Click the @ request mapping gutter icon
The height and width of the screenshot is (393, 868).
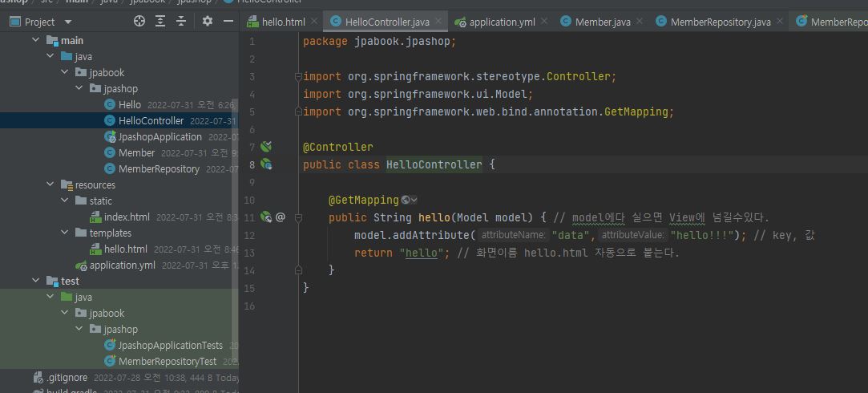pos(281,217)
